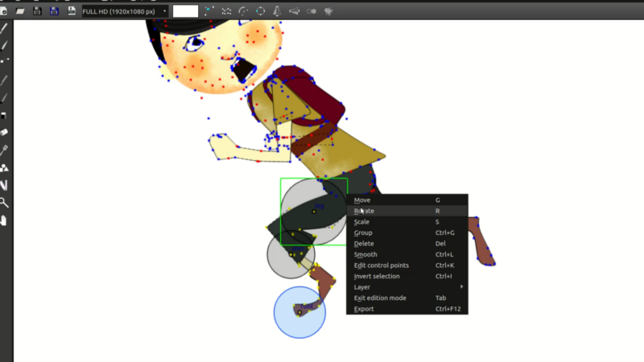The width and height of the screenshot is (644, 362).
Task: Choose Invert selection menu entry
Action: pyautogui.click(x=407, y=276)
